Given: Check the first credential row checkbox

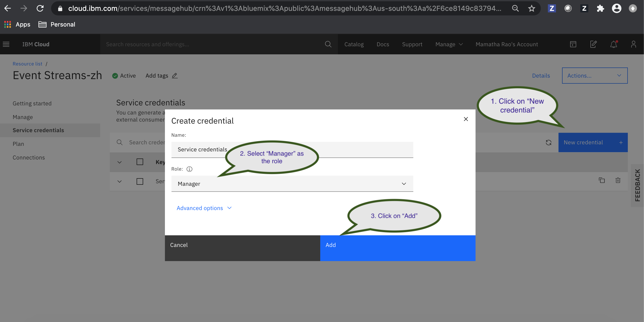Looking at the screenshot, I should [x=140, y=181].
